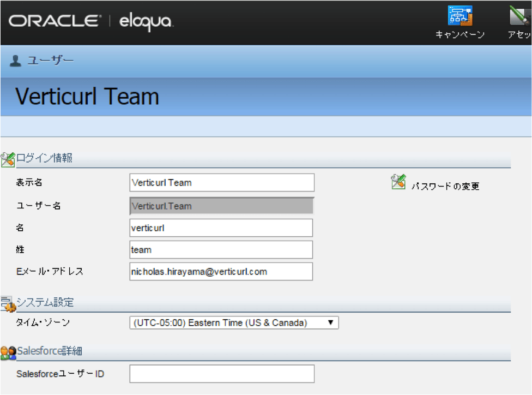Click the 名 field containing verticurl
532x395 pixels.
coord(221,228)
